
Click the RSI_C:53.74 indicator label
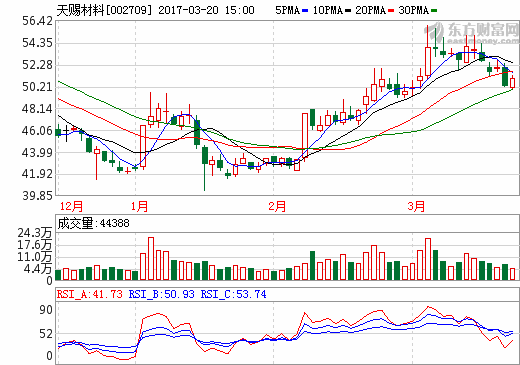[x=233, y=294]
